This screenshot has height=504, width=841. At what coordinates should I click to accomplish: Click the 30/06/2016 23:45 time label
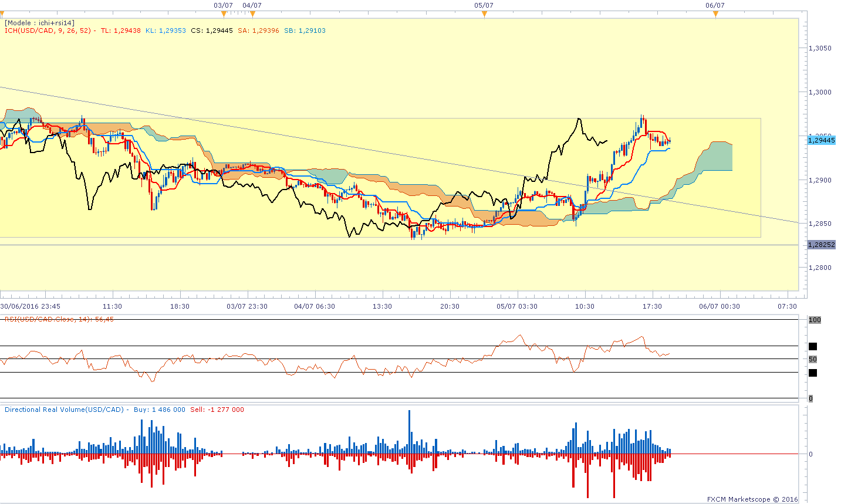point(30,306)
